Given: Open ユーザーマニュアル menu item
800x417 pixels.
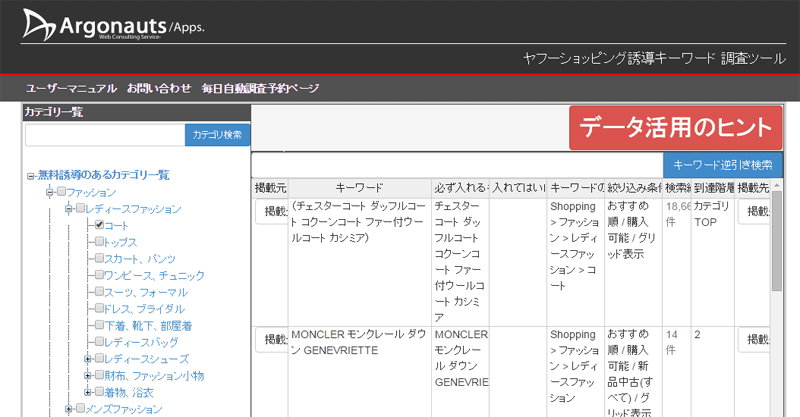Looking at the screenshot, I should coord(71,88).
